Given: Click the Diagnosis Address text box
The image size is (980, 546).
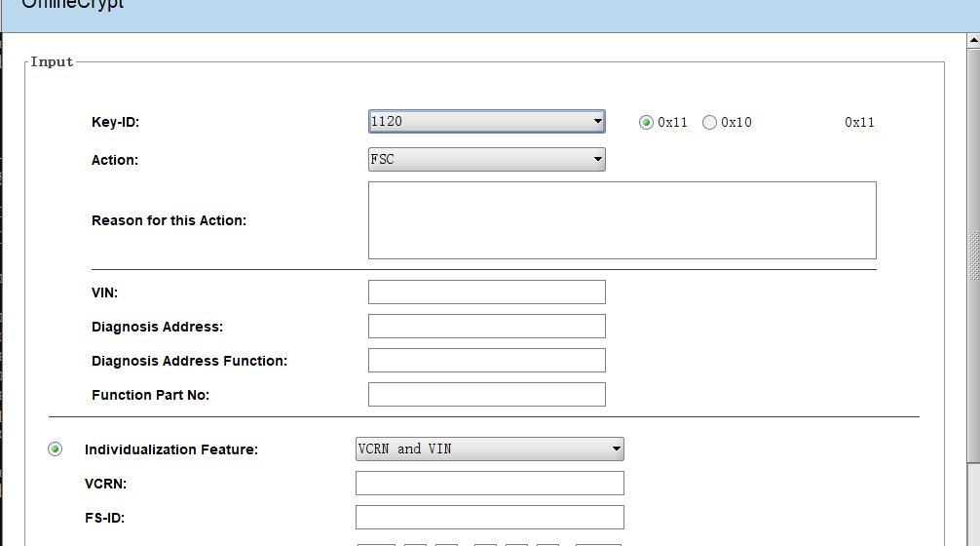Looking at the screenshot, I should 486,327.
